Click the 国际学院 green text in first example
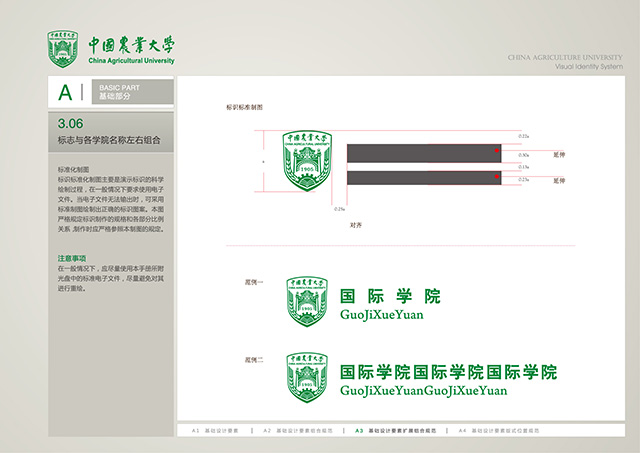 pos(390,296)
